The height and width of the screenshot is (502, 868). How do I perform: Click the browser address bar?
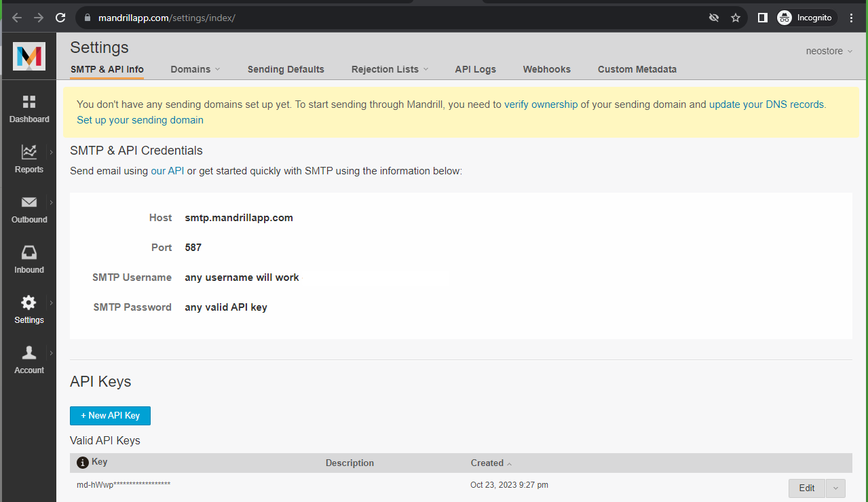204,18
